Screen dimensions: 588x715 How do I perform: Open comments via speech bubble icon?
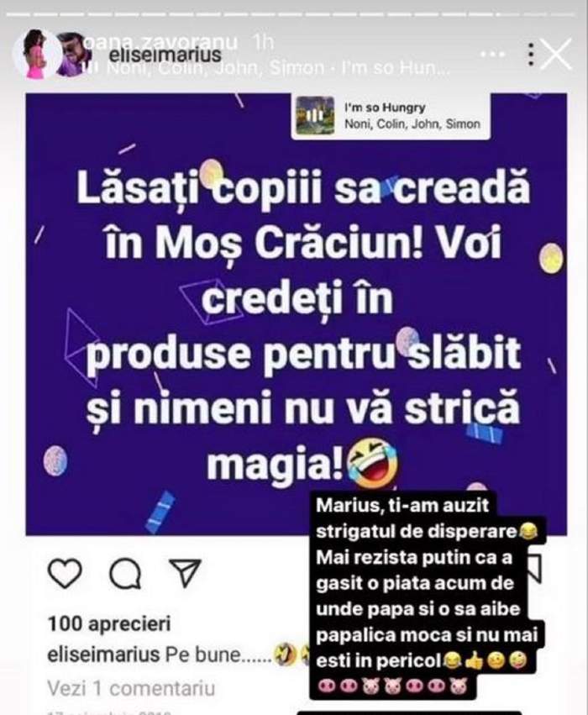[125, 574]
